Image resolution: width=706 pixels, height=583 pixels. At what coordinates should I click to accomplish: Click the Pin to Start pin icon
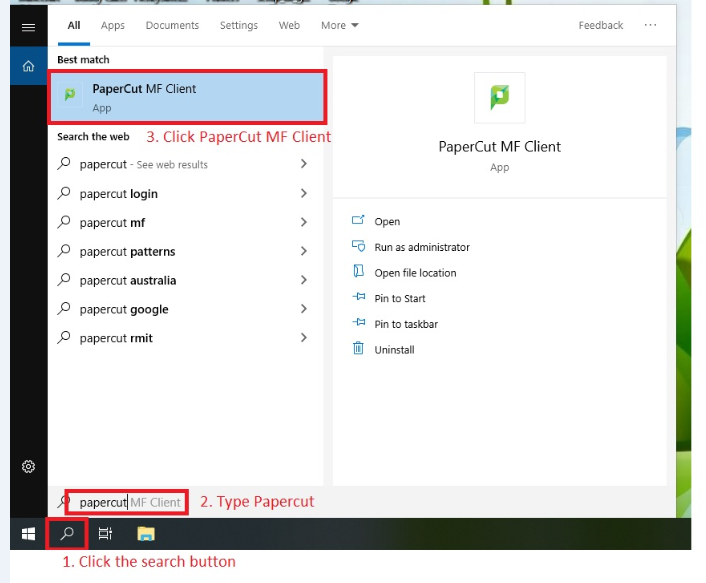pos(359,297)
